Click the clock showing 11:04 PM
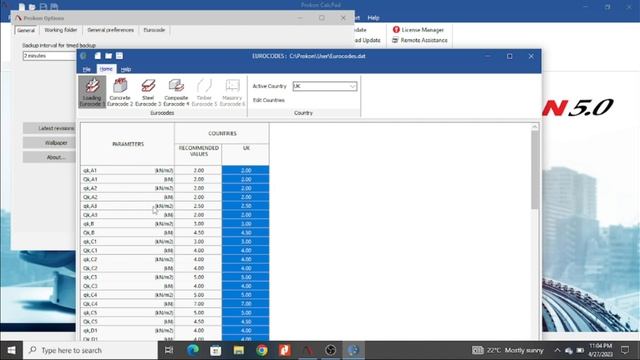Image resolution: width=640 pixels, height=360 pixels. point(600,350)
